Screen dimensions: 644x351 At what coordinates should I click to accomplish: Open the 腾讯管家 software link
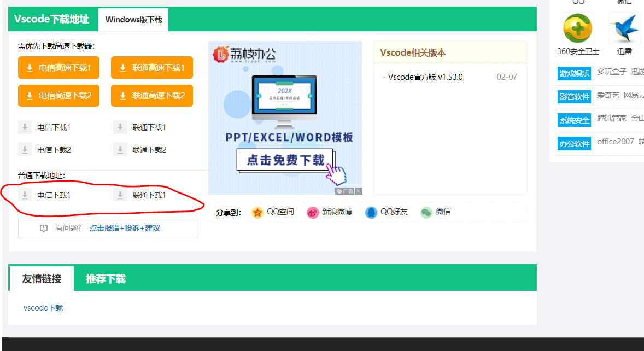click(612, 118)
